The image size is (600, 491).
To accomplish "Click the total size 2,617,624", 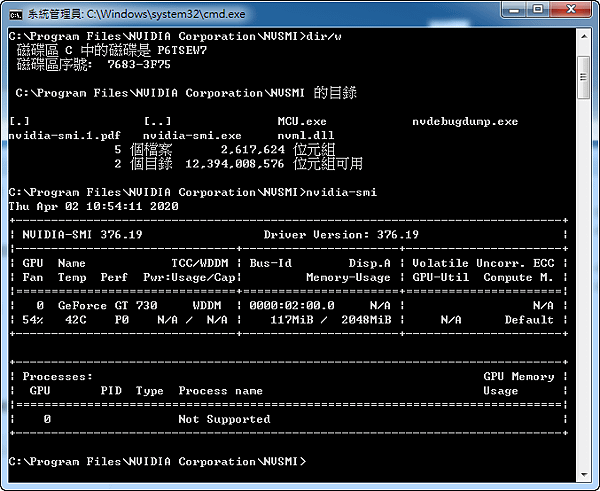I will tap(253, 150).
